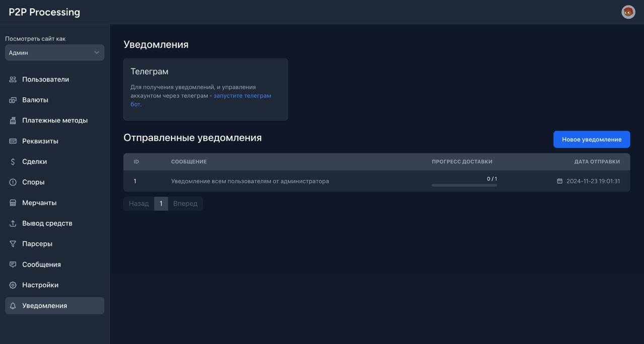Click the store icon beside Мерчанты
Screen dimensions: 644x344
pyautogui.click(x=13, y=203)
